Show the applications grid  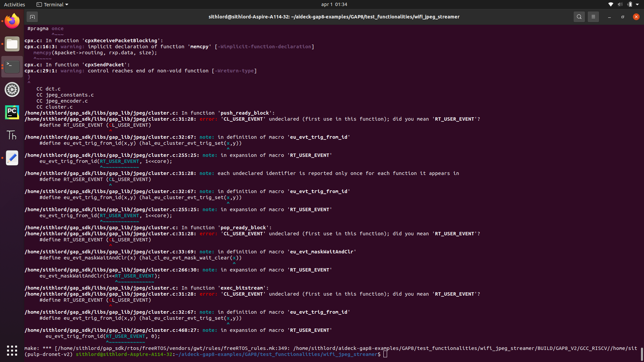12,351
